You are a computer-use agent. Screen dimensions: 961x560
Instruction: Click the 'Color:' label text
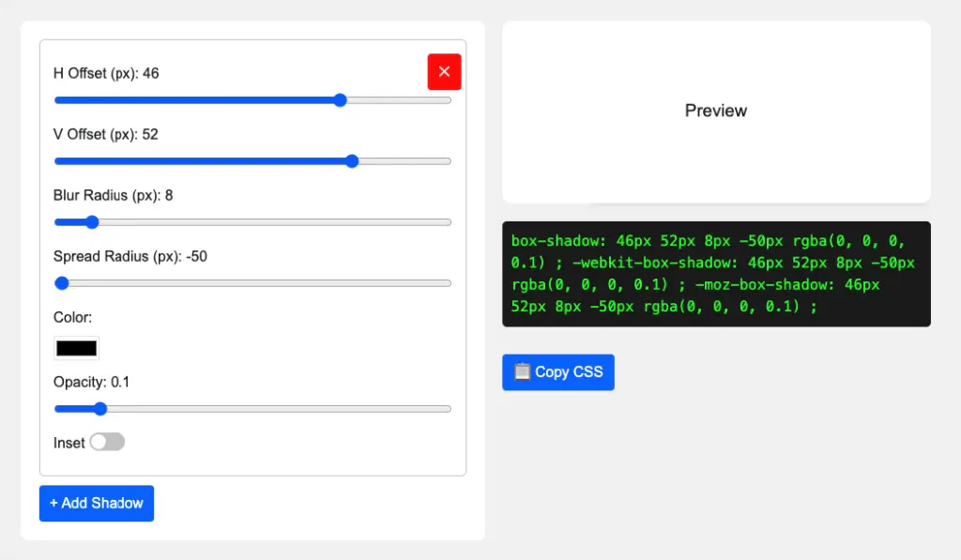click(72, 318)
